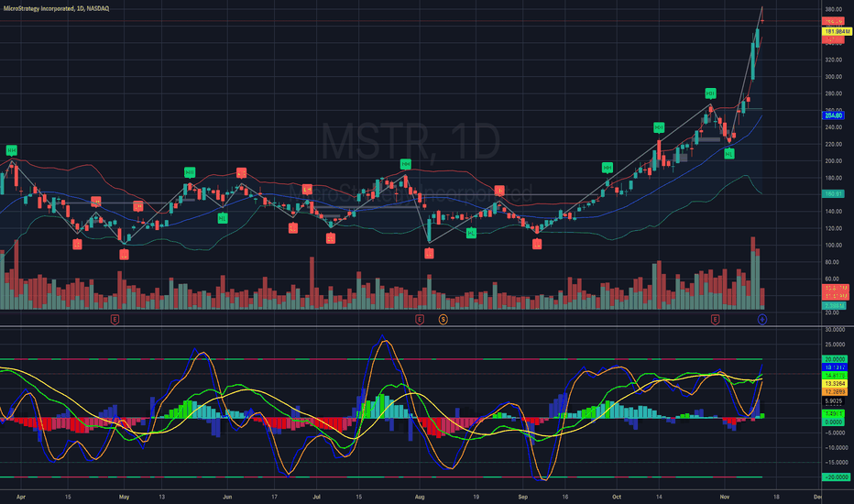Select the green HH label in late September
This screenshot has height=504, width=854.
point(608,168)
